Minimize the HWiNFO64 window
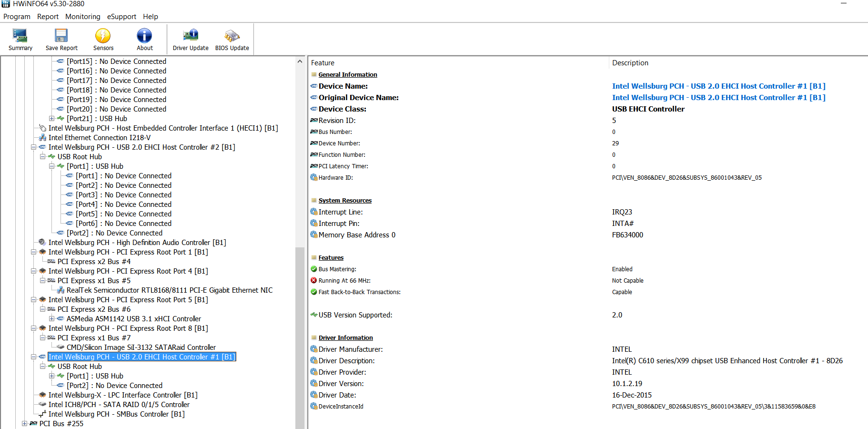Screen dimensions: 868x429 (844, 4)
